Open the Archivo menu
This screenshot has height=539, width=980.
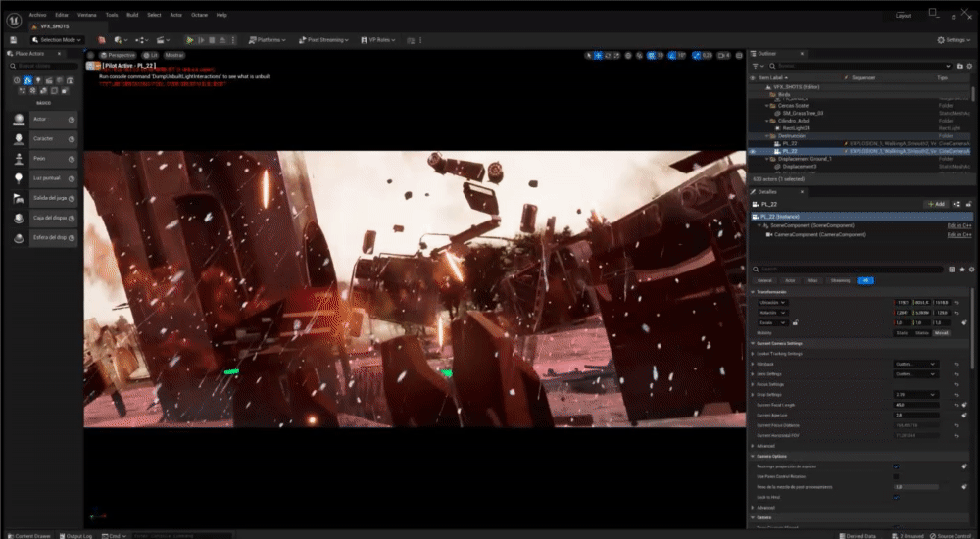[x=37, y=15]
